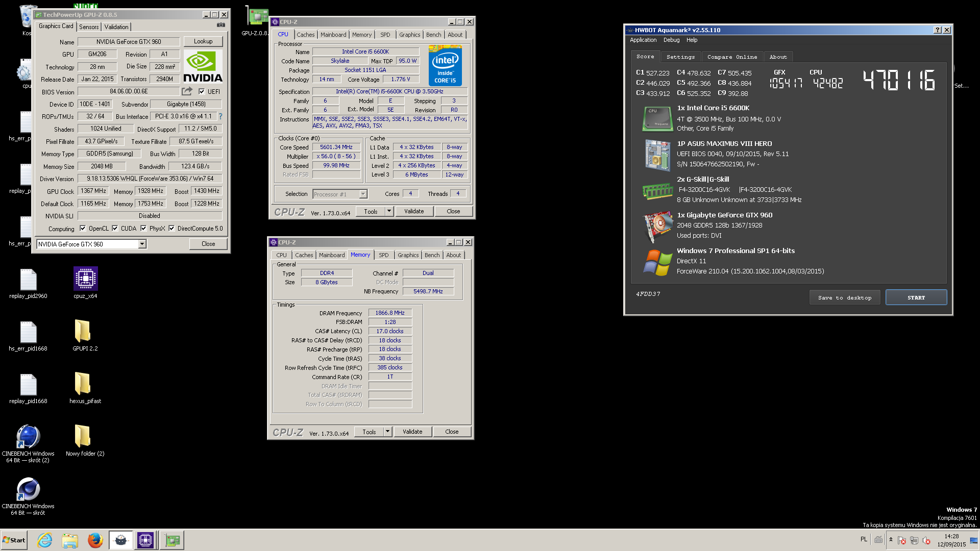Open the Mainboard tab in upper CPU-Z
The image size is (980, 551).
pyautogui.click(x=333, y=35)
